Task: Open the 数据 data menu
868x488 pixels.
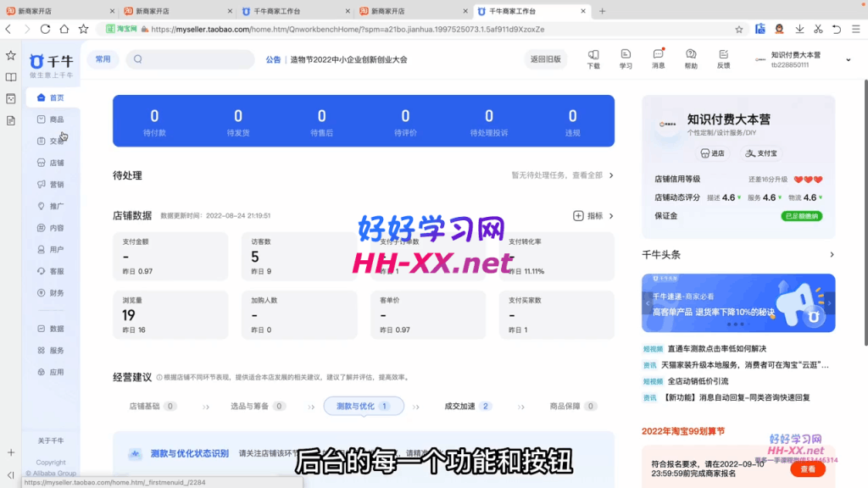Action: (x=51, y=329)
